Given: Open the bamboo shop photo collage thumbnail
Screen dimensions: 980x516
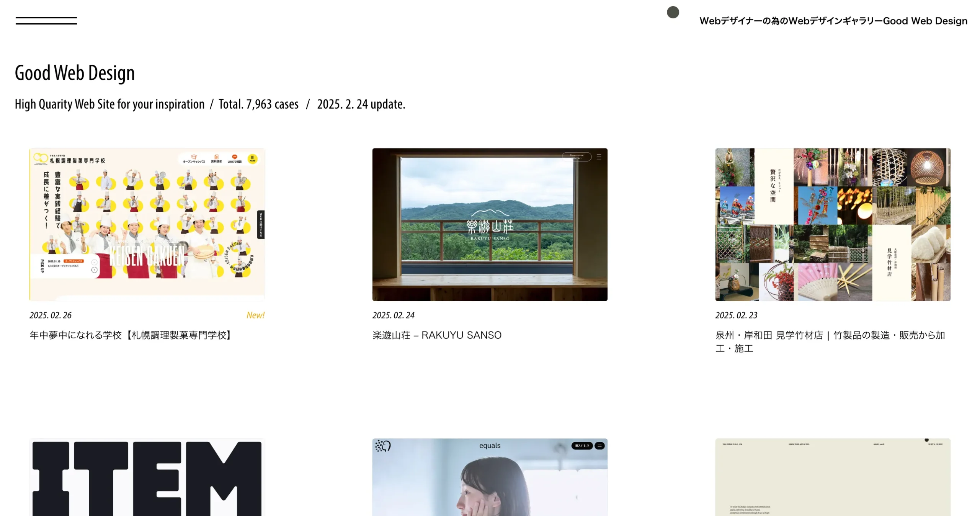Looking at the screenshot, I should 833,224.
